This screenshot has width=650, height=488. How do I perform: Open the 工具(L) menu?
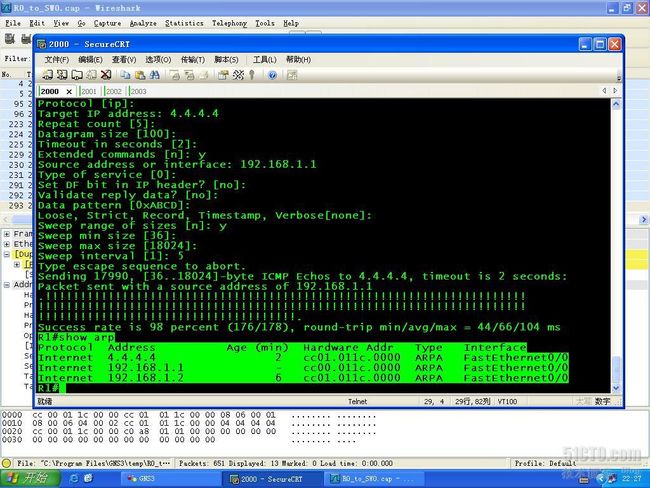coord(264,60)
